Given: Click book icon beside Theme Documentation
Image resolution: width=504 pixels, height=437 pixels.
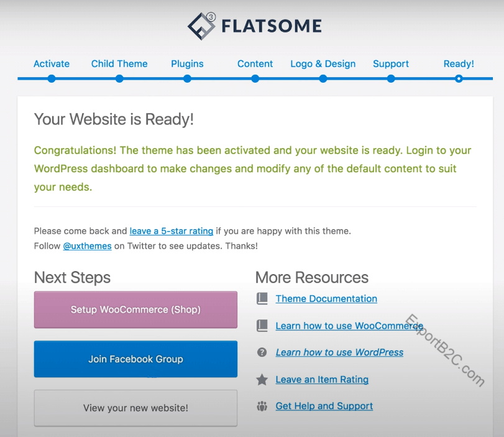Looking at the screenshot, I should coord(262,299).
